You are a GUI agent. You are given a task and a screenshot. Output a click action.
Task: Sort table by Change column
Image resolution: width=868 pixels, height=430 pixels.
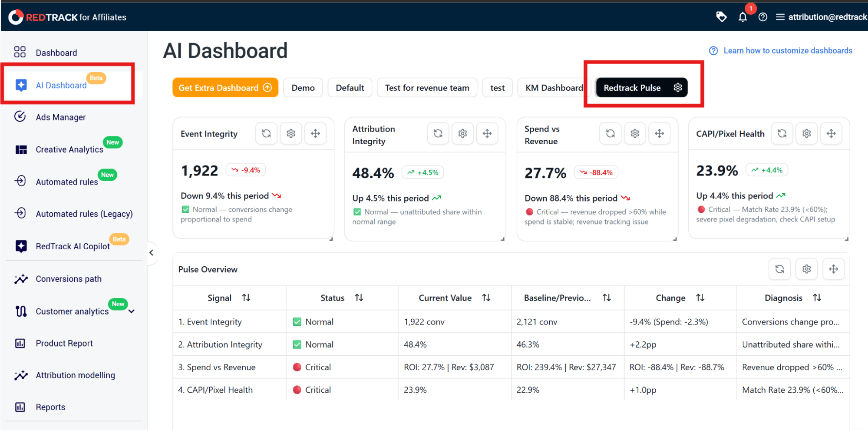700,298
